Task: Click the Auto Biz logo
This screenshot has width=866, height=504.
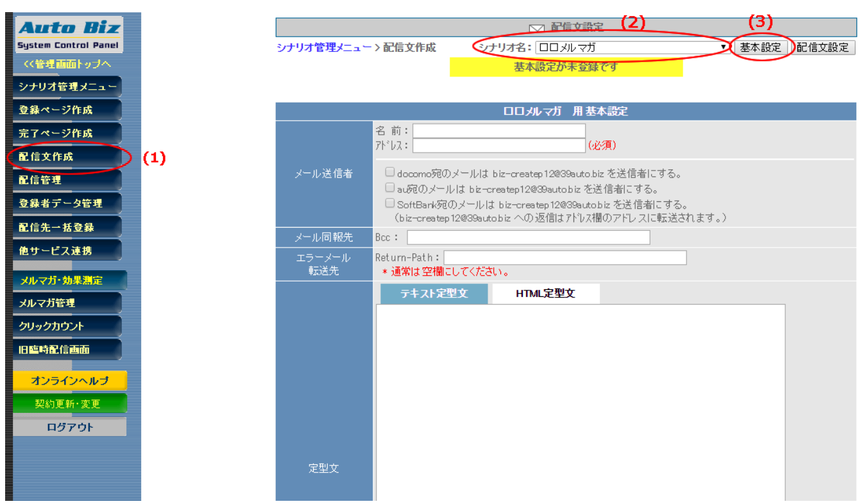Action: point(69,35)
